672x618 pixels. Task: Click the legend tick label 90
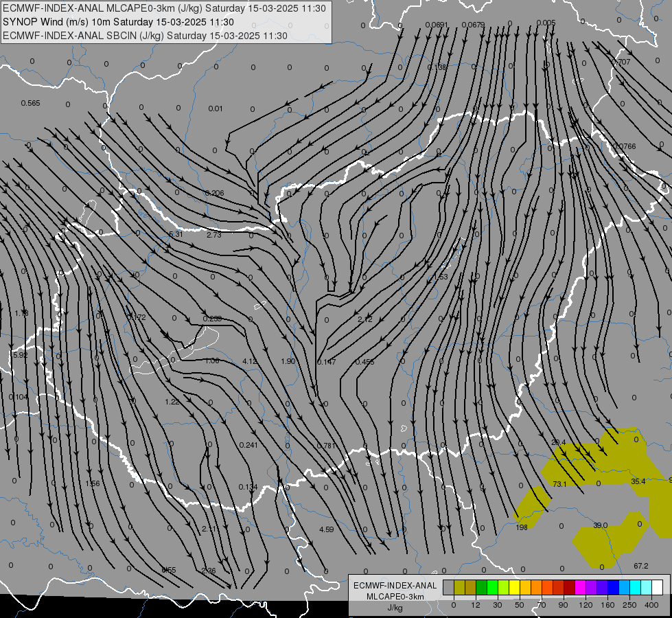(563, 605)
